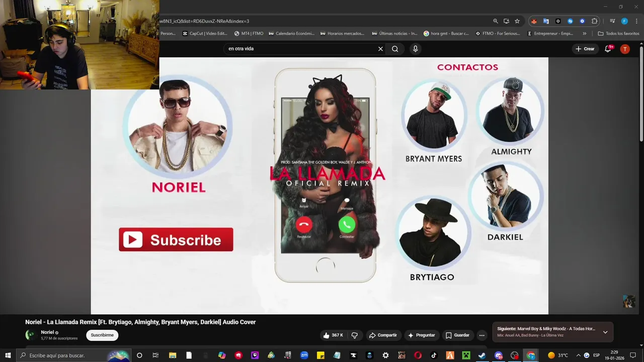Dislike the video with thumbs down

[354, 335]
